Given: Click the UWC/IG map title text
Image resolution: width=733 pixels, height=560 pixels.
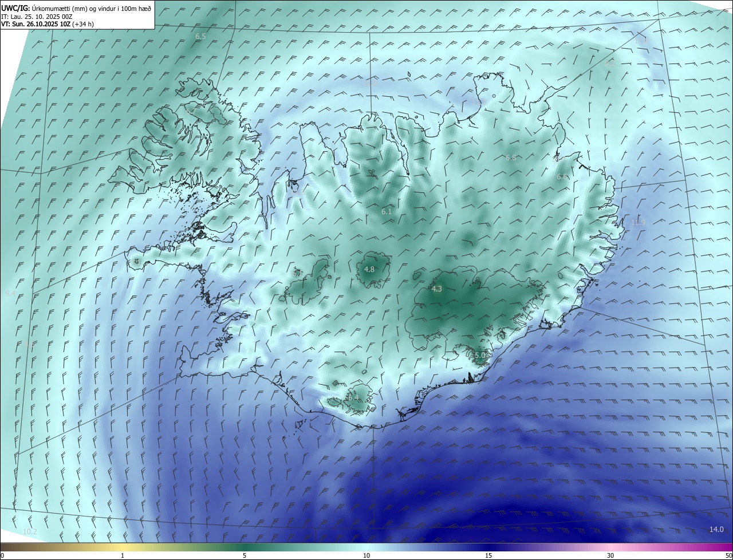Looking at the screenshot, I should [x=76, y=8].
